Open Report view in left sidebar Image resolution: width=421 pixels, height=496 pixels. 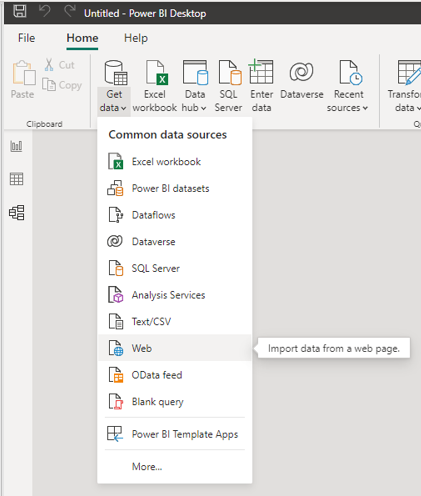coord(16,146)
